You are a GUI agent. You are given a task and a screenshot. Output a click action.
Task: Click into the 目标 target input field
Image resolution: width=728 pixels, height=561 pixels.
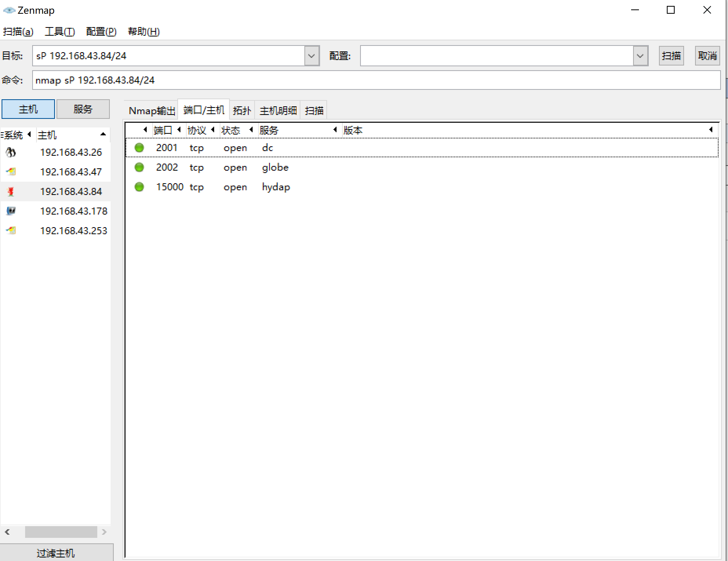pyautogui.click(x=169, y=56)
